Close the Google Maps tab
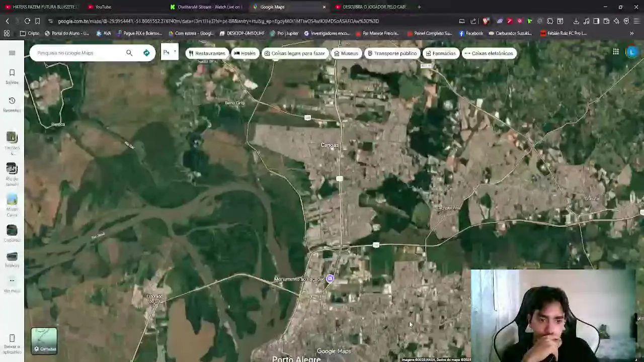This screenshot has width=644, height=362. pyautogui.click(x=324, y=7)
